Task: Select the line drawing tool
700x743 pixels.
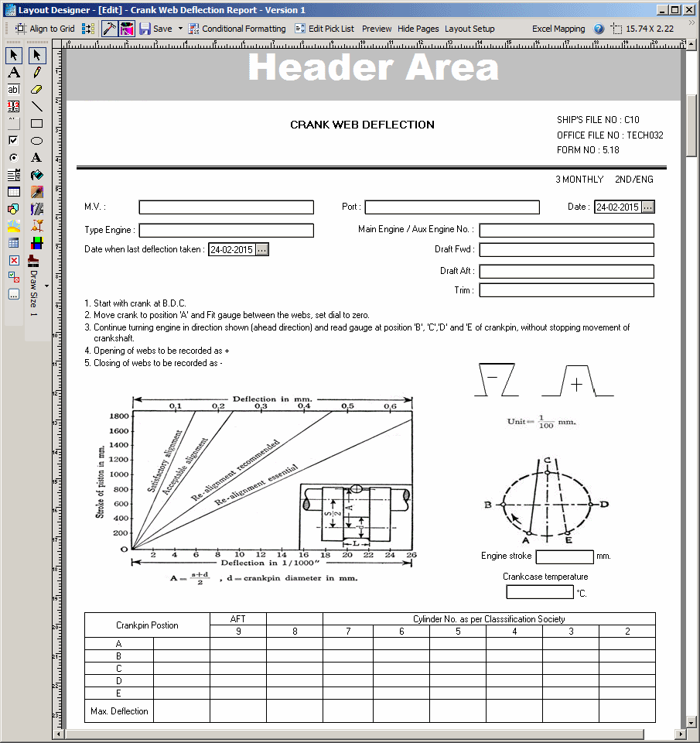Action: pyautogui.click(x=36, y=107)
